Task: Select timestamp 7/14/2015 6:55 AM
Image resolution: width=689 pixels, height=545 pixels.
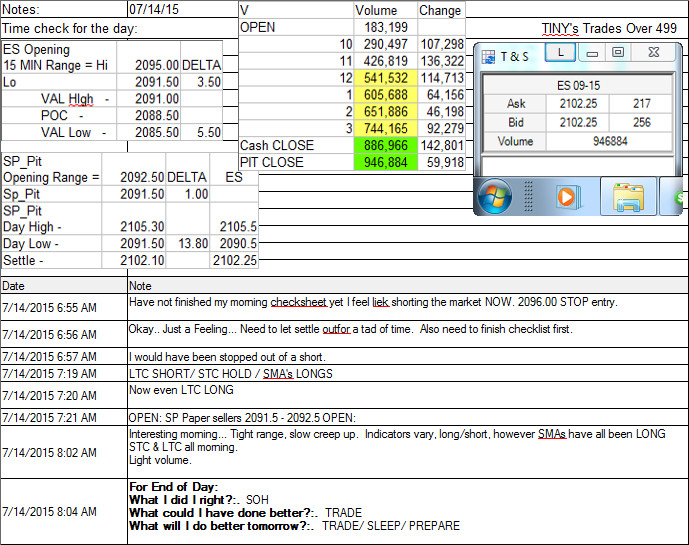Action: pyautogui.click(x=64, y=307)
